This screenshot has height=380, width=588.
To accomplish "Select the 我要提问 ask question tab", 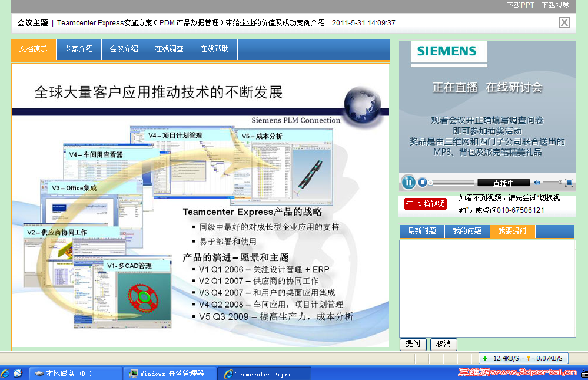I will 513,232.
